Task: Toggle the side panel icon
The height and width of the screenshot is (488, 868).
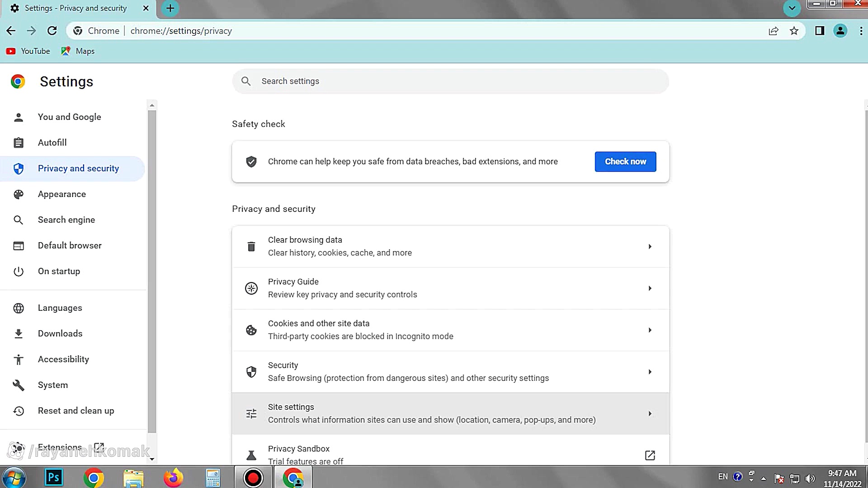Action: pyautogui.click(x=820, y=31)
